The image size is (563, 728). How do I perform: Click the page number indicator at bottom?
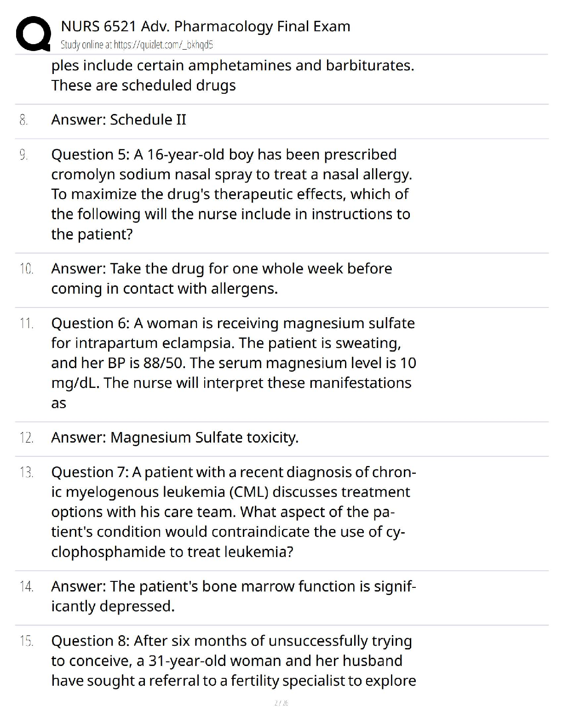pos(281,703)
